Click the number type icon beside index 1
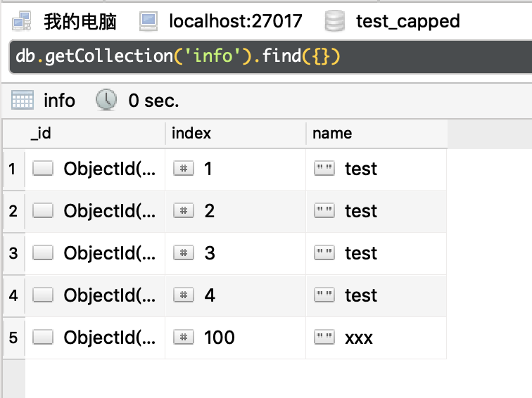 coord(184,168)
